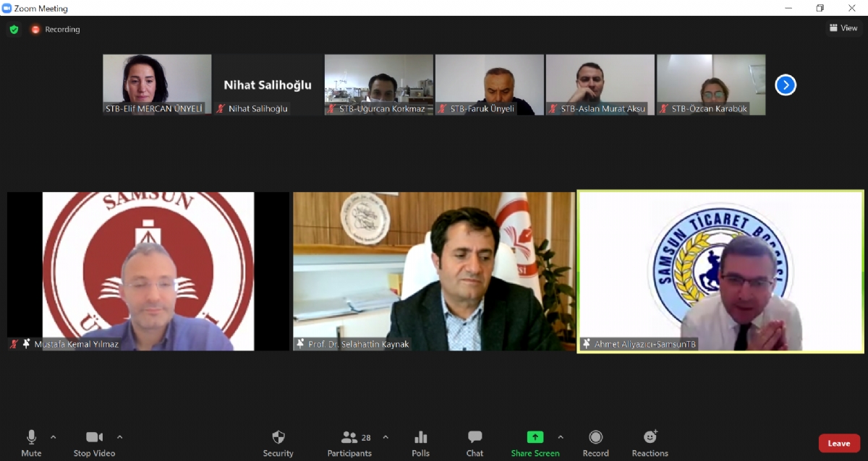Show next participants with blue arrow
Viewport: 868px width, 461px height.
coord(786,85)
